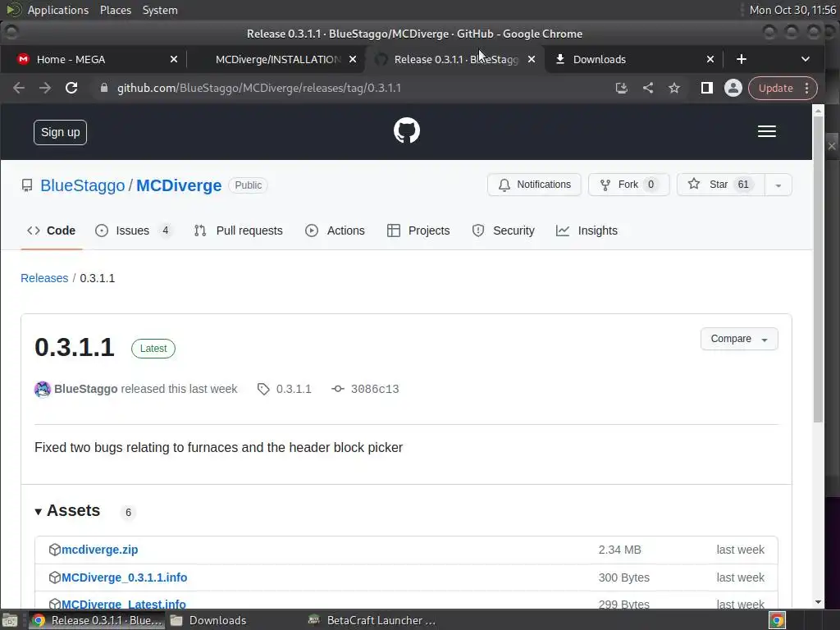Close the Home - MEGA tab
Screen dimensions: 840x630
(174, 59)
